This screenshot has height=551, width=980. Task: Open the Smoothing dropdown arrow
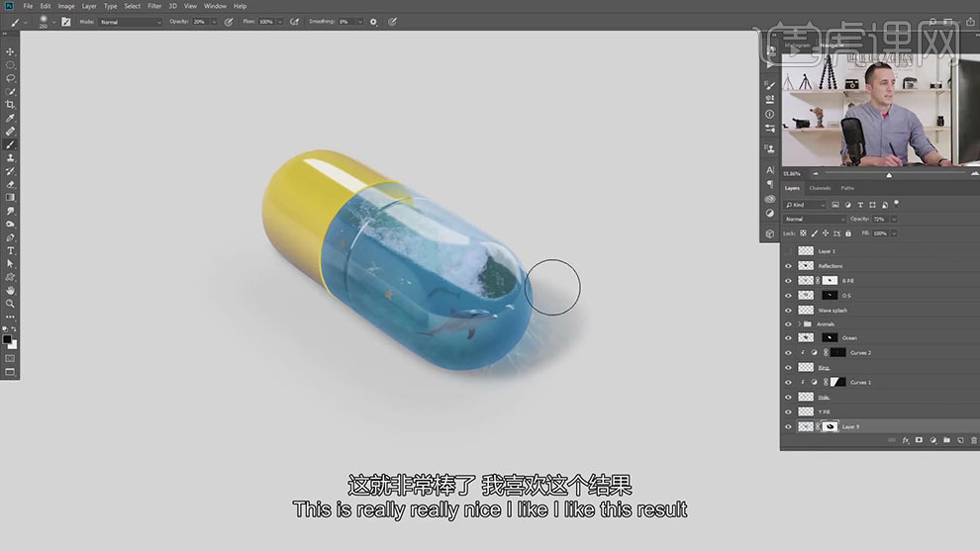pos(360,22)
